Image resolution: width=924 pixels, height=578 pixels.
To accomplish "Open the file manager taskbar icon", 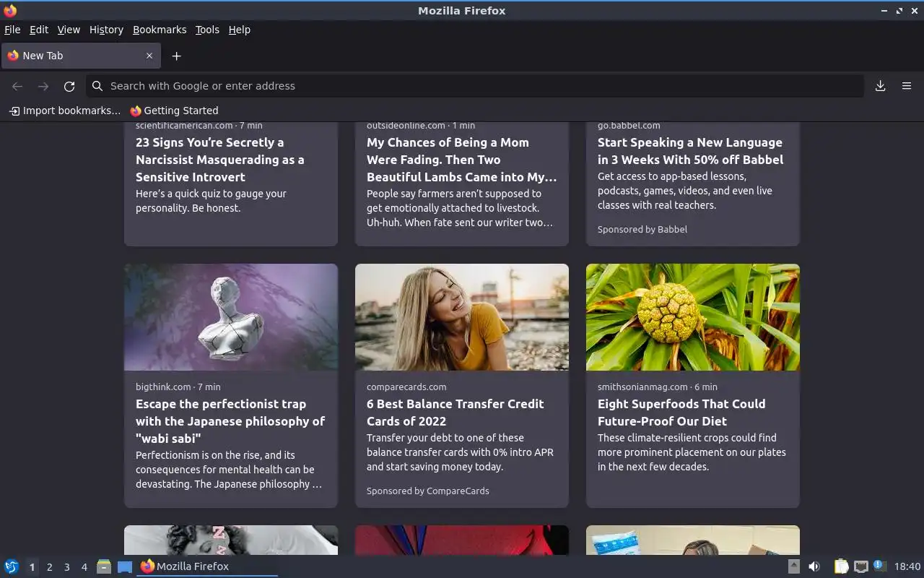I will point(104,566).
